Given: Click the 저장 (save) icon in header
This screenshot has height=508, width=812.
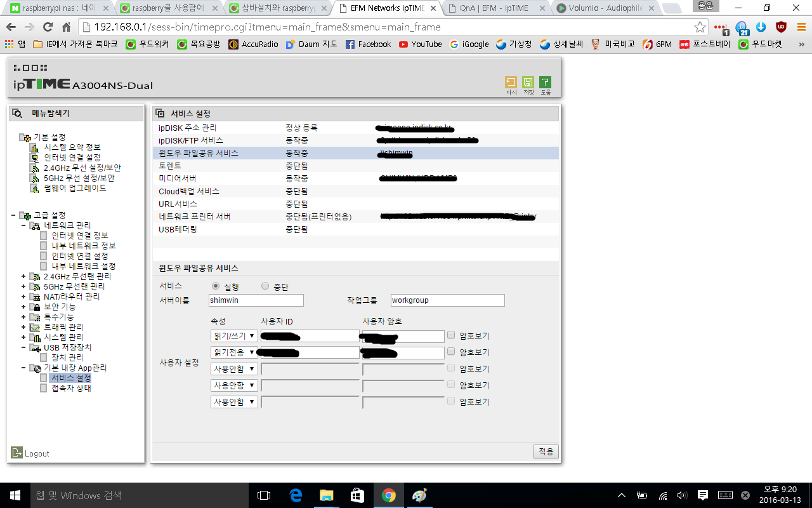Looking at the screenshot, I should click(x=528, y=83).
